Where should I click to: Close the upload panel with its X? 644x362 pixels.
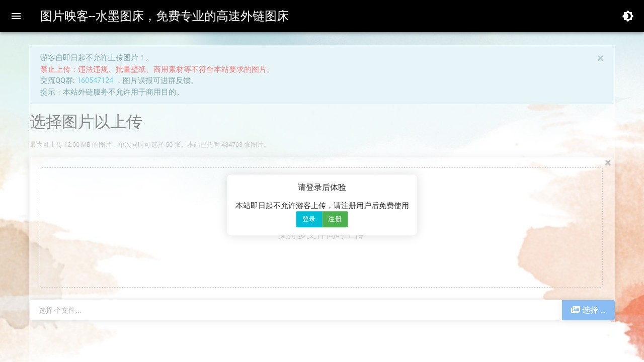(608, 163)
